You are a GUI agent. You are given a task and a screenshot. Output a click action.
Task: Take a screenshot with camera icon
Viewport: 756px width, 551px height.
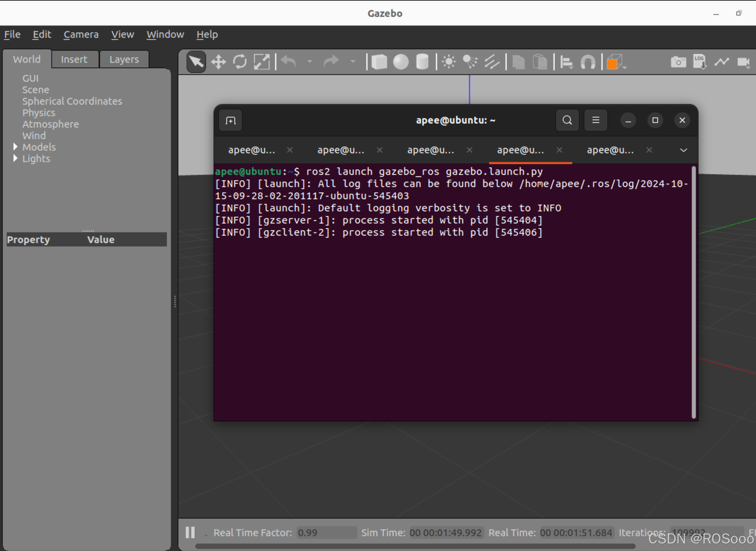pyautogui.click(x=678, y=62)
